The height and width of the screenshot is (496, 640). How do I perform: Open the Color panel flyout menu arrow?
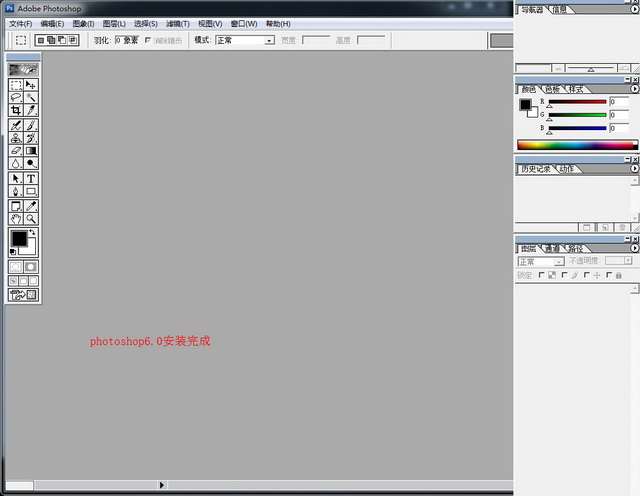pyautogui.click(x=635, y=89)
